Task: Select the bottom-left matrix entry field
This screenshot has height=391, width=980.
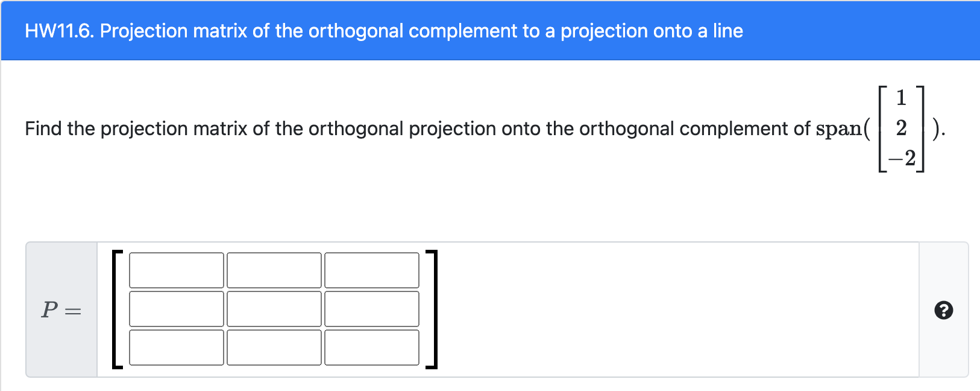Action: [x=177, y=348]
